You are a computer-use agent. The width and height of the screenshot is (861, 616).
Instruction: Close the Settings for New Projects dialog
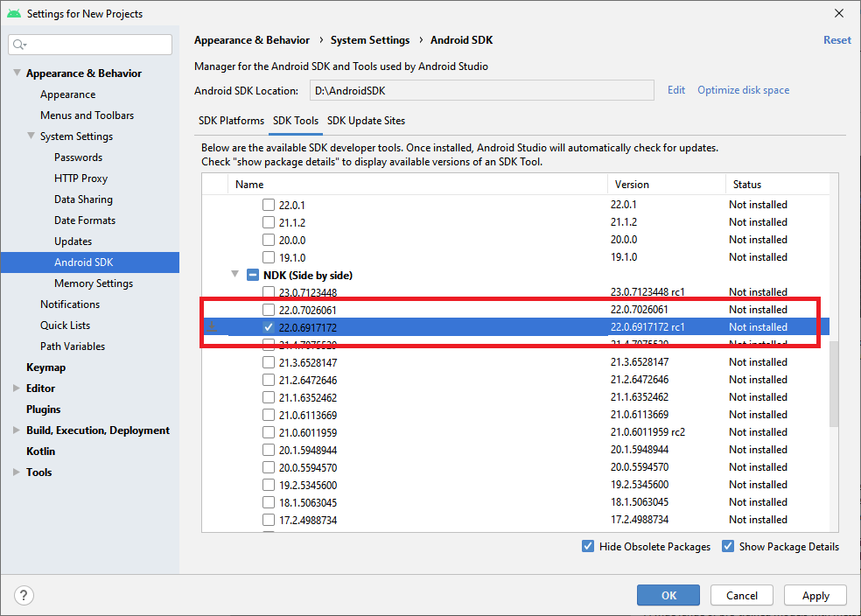click(839, 13)
